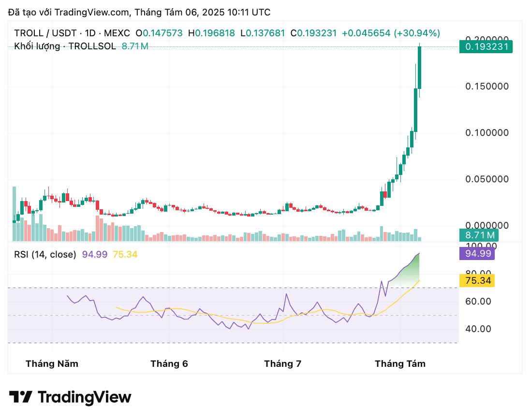
Task: Click the purple 94.99 RSI axis tag
Action: [477, 253]
